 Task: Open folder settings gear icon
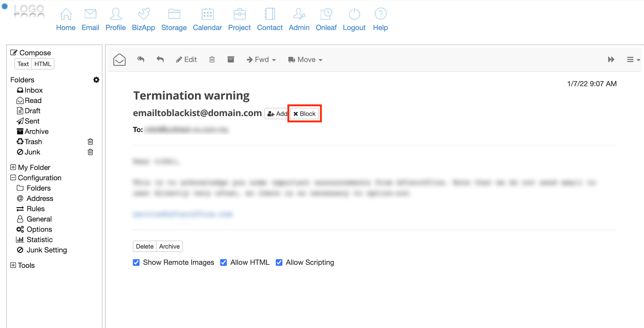(96, 80)
